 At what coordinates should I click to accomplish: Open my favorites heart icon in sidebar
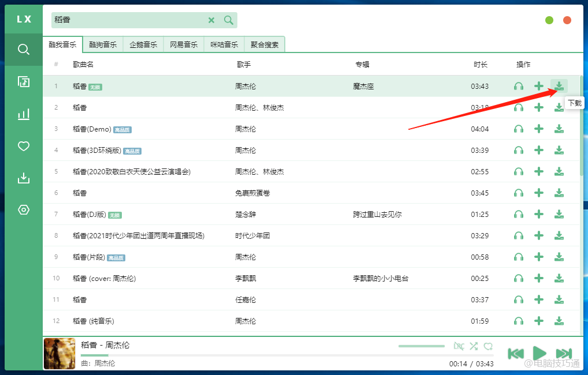coord(23,146)
